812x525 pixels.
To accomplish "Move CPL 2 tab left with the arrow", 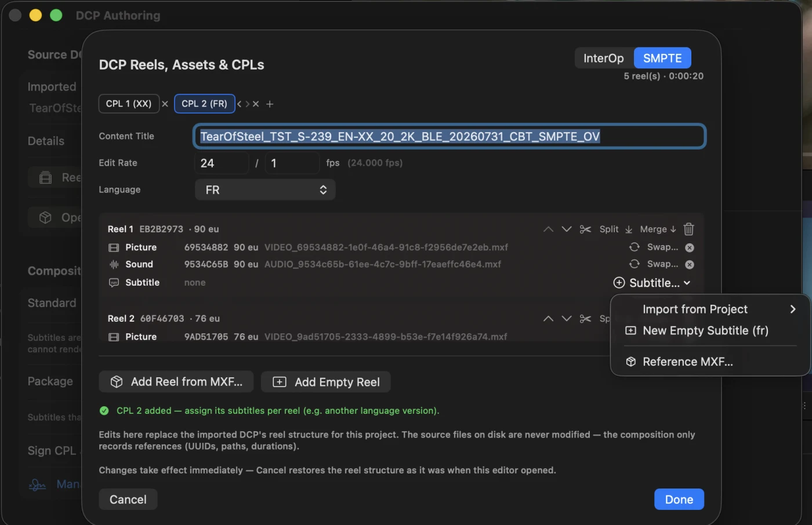I will (240, 104).
